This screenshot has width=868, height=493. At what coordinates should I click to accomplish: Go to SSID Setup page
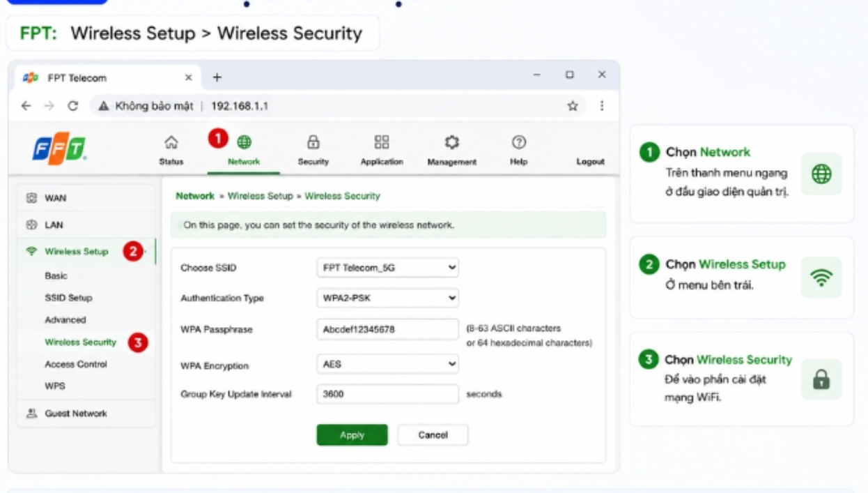[x=68, y=298]
